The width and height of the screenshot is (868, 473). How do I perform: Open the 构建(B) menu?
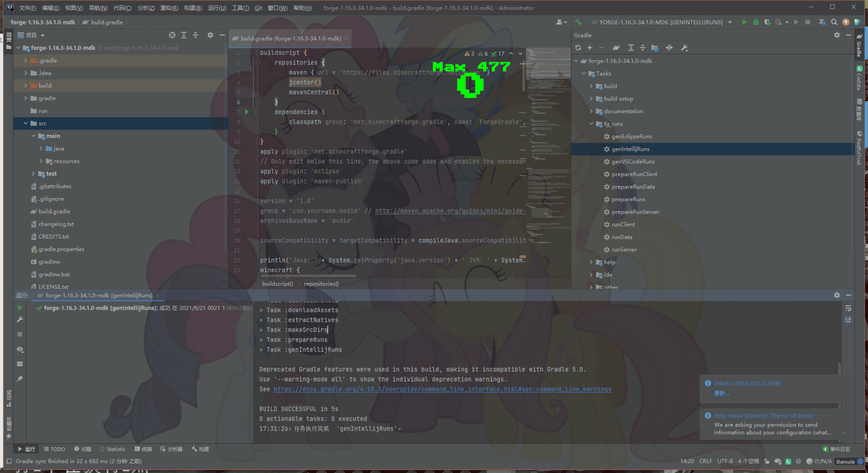pyautogui.click(x=193, y=8)
